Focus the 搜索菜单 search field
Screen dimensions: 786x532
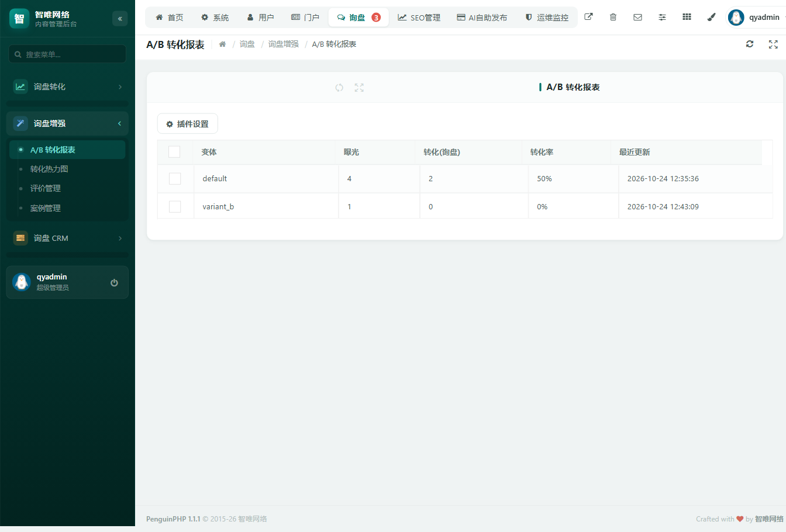pyautogui.click(x=67, y=54)
